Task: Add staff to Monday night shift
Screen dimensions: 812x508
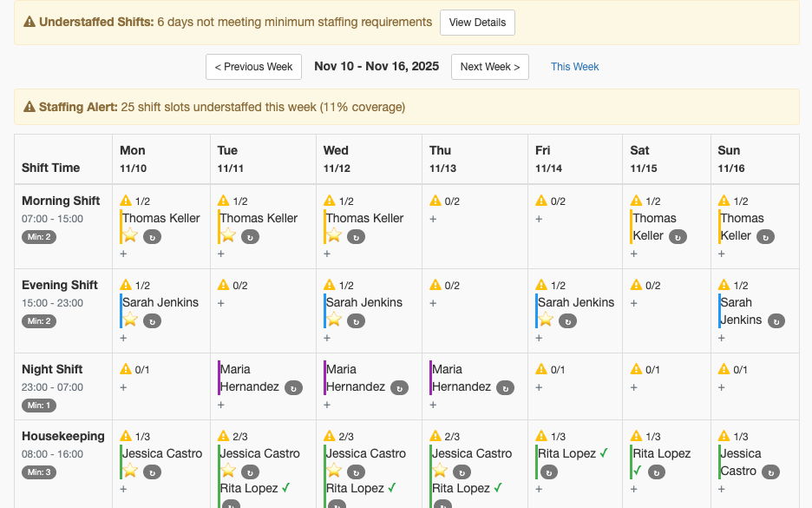Action: pyautogui.click(x=123, y=387)
